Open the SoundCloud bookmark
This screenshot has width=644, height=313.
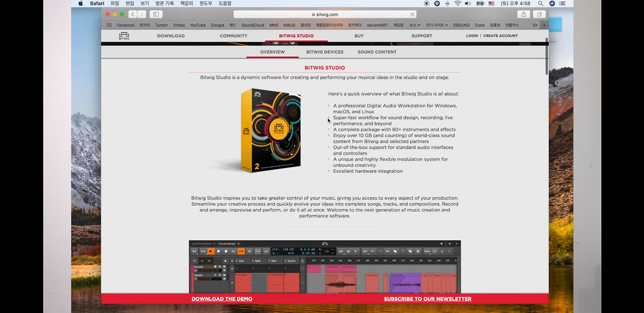coord(253,25)
